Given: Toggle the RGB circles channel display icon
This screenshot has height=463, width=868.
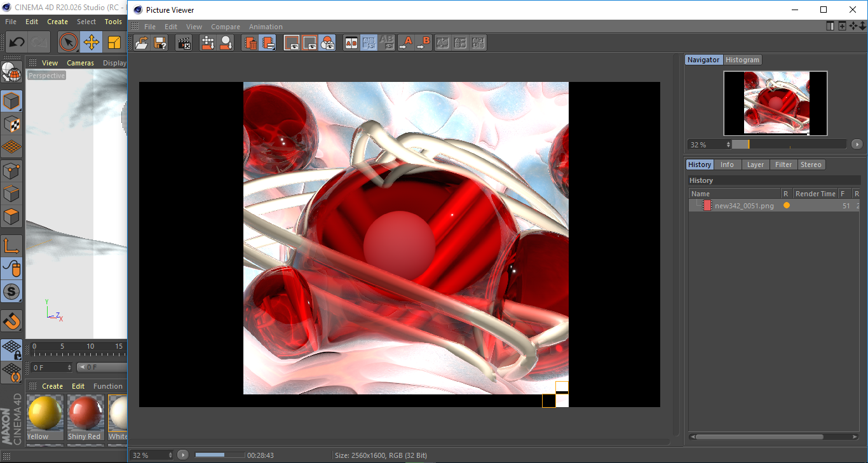Looking at the screenshot, I should pyautogui.click(x=327, y=43).
